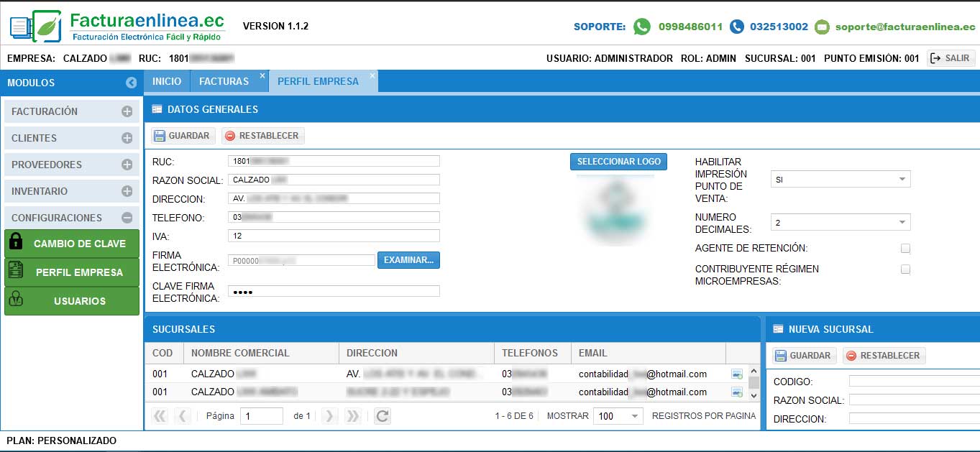Click the Usuarios person icon
Screen dimensions: 980x452
click(x=14, y=300)
